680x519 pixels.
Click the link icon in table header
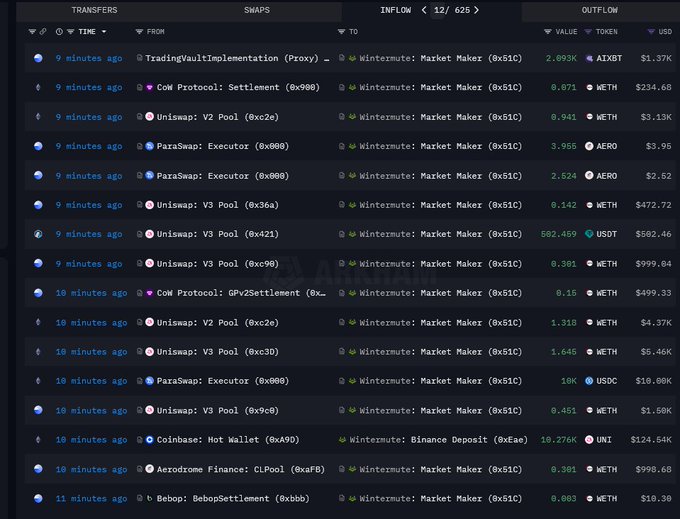coord(42,32)
